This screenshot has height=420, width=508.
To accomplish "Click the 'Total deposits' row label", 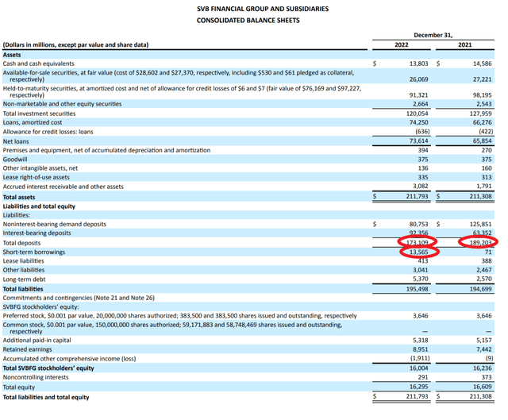I will tap(21, 243).
